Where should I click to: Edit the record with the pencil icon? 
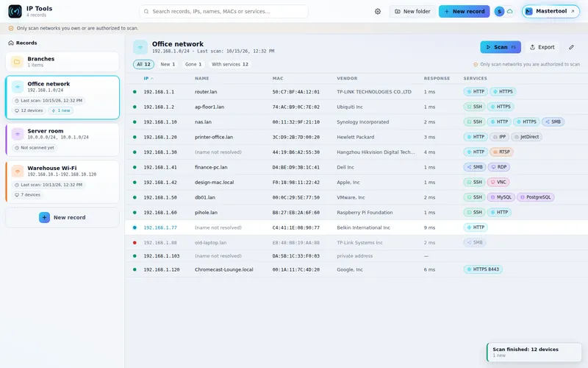(x=571, y=47)
